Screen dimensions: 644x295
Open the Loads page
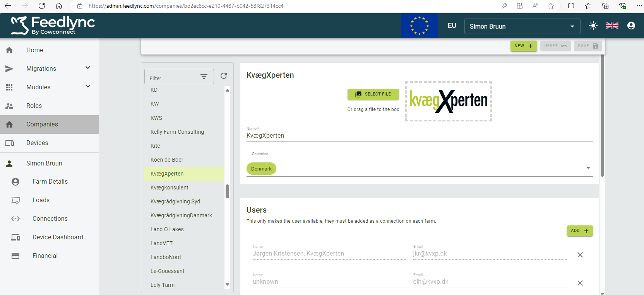click(49, 200)
